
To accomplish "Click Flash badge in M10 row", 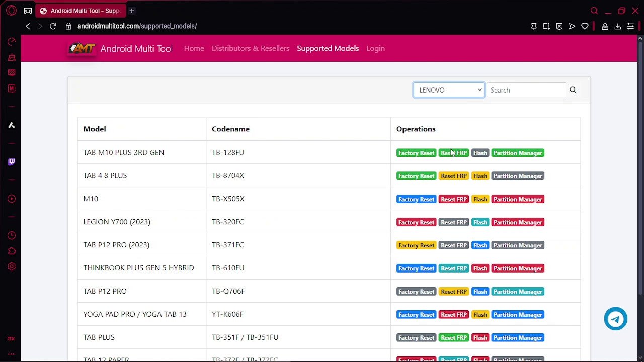I will click(x=480, y=199).
